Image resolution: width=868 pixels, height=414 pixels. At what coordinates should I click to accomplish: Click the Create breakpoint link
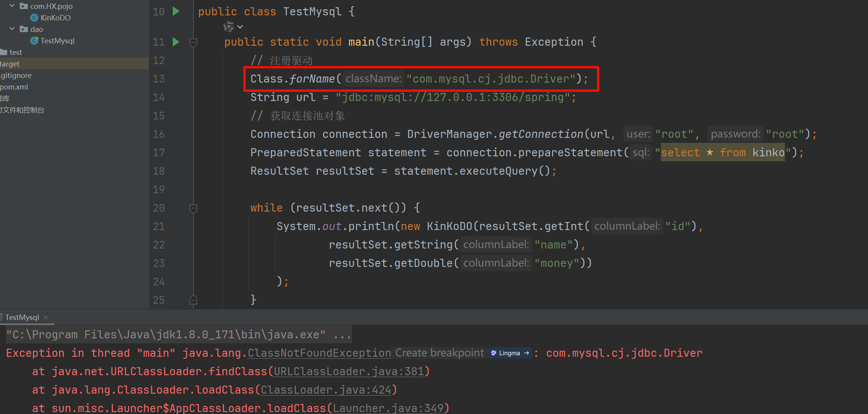(439, 353)
